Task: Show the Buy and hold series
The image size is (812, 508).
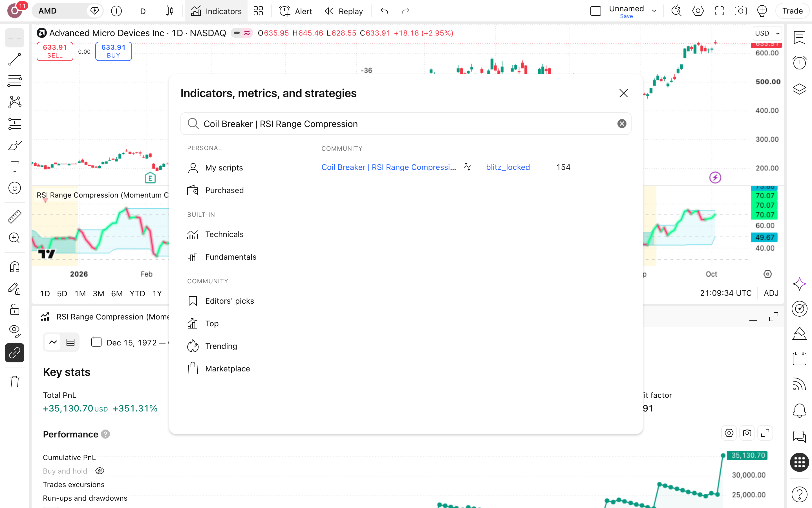Action: (x=100, y=471)
